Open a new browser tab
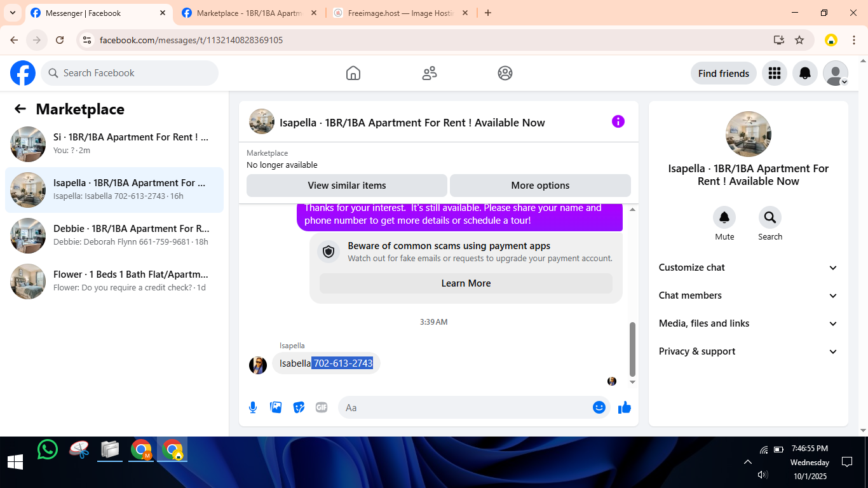 (x=488, y=13)
